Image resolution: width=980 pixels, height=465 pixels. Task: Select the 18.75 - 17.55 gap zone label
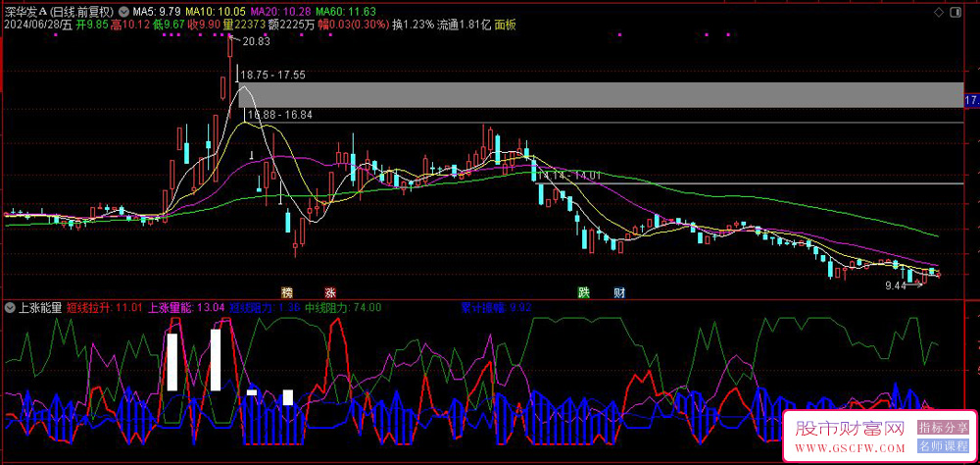click(x=274, y=75)
